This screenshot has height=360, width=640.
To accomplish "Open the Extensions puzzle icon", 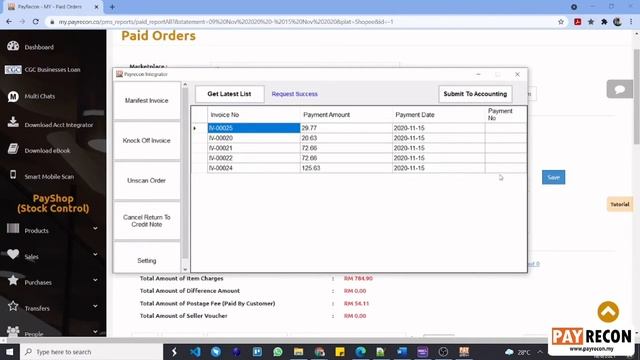I will [x=604, y=22].
